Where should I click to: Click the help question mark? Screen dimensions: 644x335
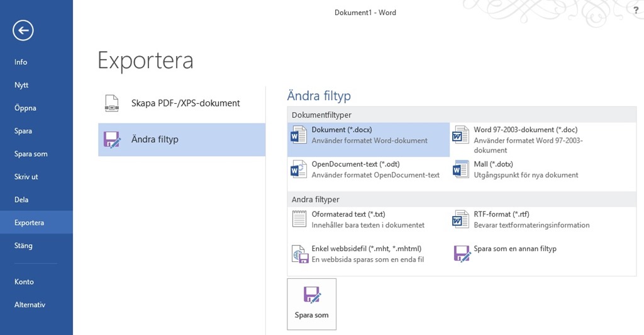click(x=636, y=9)
